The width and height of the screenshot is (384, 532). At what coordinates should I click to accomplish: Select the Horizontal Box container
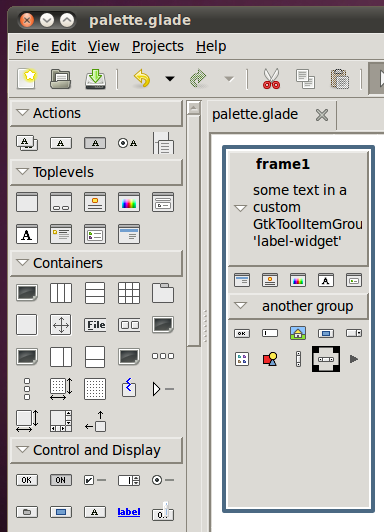[x=61, y=293]
